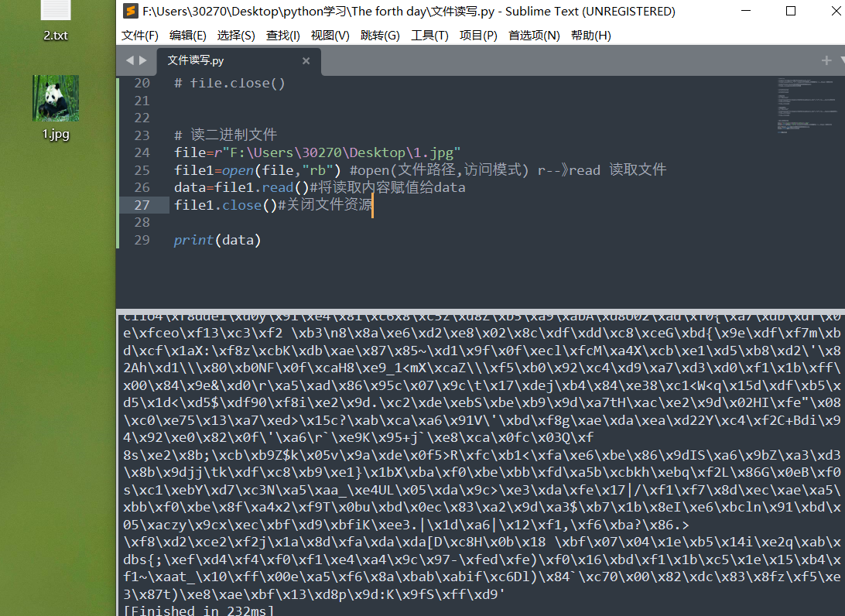Screen dimensions: 845x616
Task: Open the 跳转(G) menu
Action: tap(380, 36)
